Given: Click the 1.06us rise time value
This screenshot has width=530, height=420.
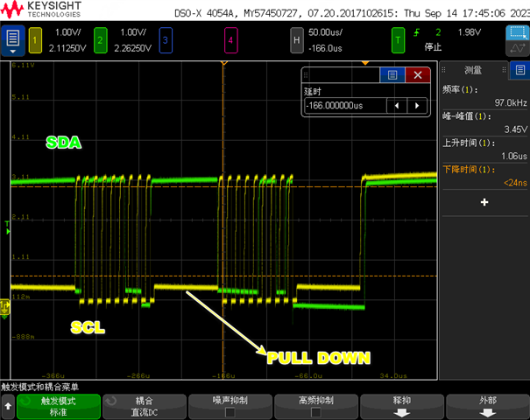Looking at the screenshot, I should [x=514, y=156].
